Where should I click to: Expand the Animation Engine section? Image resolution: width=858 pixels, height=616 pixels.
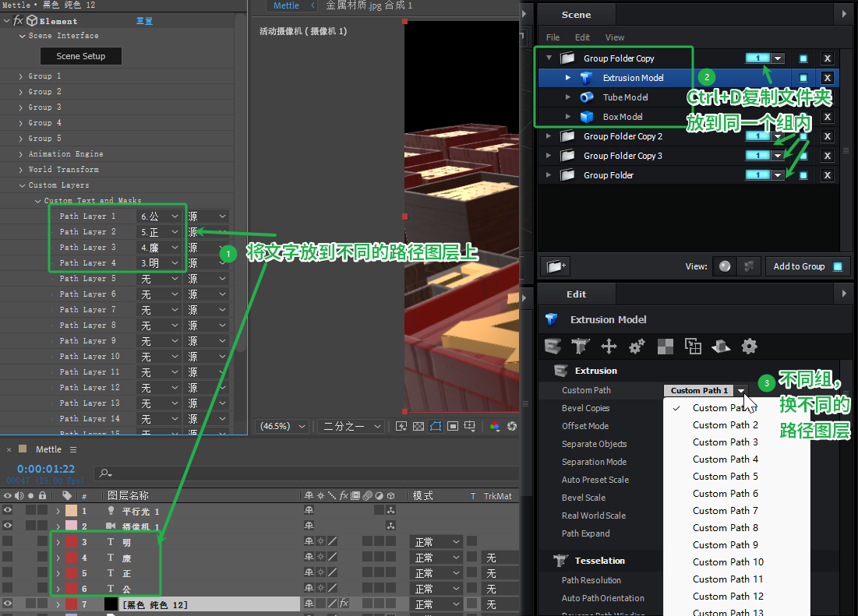pos(21,154)
